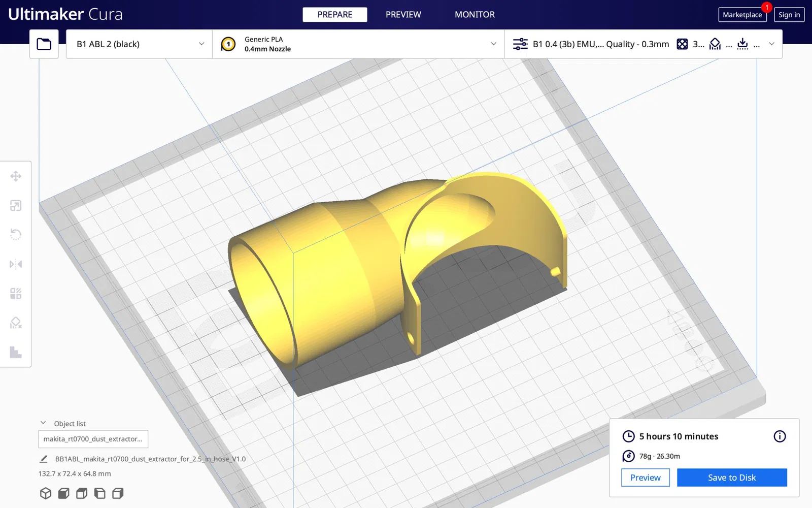Open Per Model Settings tool
Viewport: 812px width, 508px height.
pyautogui.click(x=16, y=294)
